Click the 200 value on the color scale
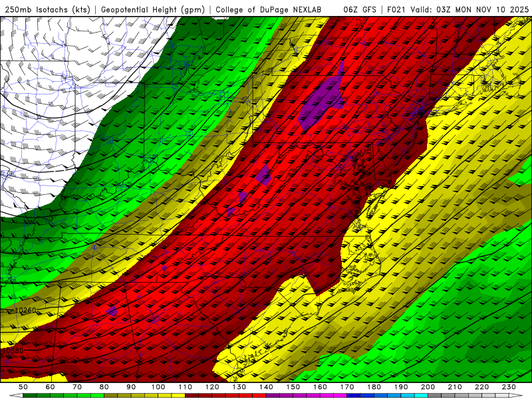Screen dimensions: 532x399 click(x=428, y=387)
